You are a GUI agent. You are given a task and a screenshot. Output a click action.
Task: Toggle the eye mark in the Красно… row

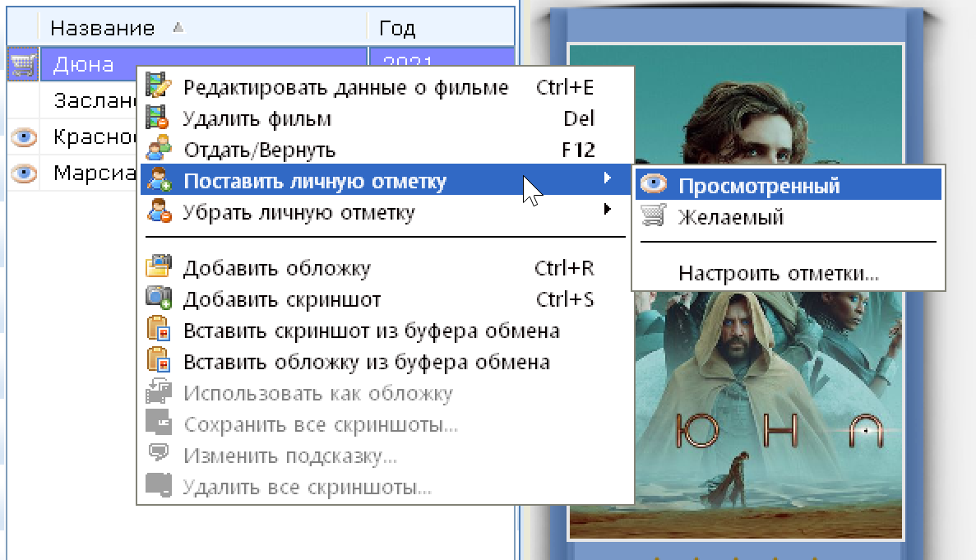tap(24, 137)
